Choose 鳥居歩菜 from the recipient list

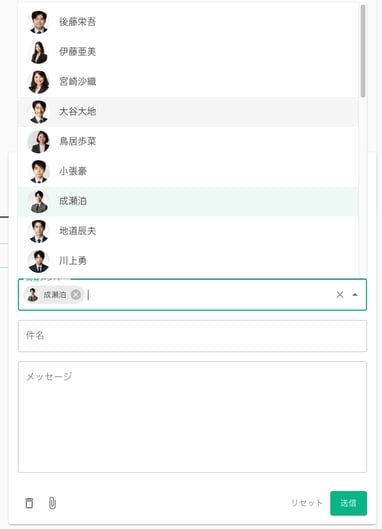188,141
